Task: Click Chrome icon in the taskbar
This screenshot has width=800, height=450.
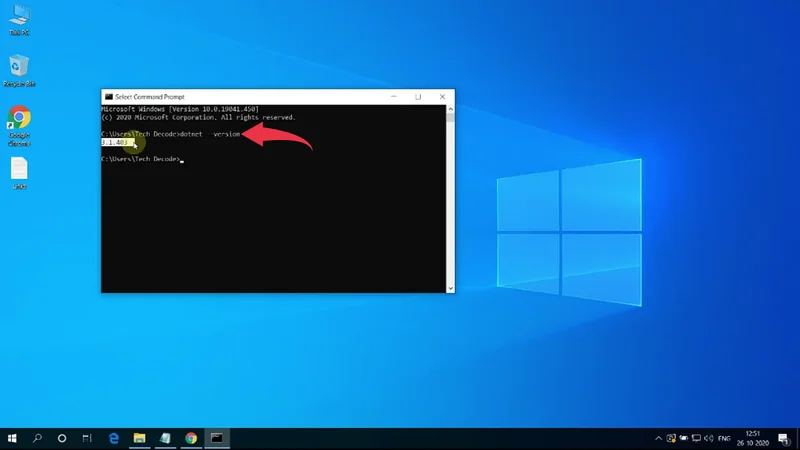Action: tap(190, 438)
